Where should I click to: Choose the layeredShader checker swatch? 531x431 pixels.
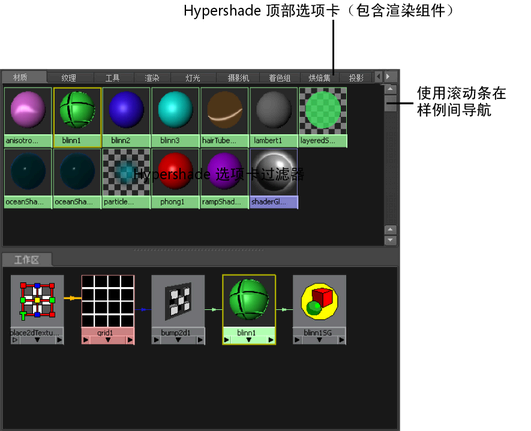tap(323, 111)
